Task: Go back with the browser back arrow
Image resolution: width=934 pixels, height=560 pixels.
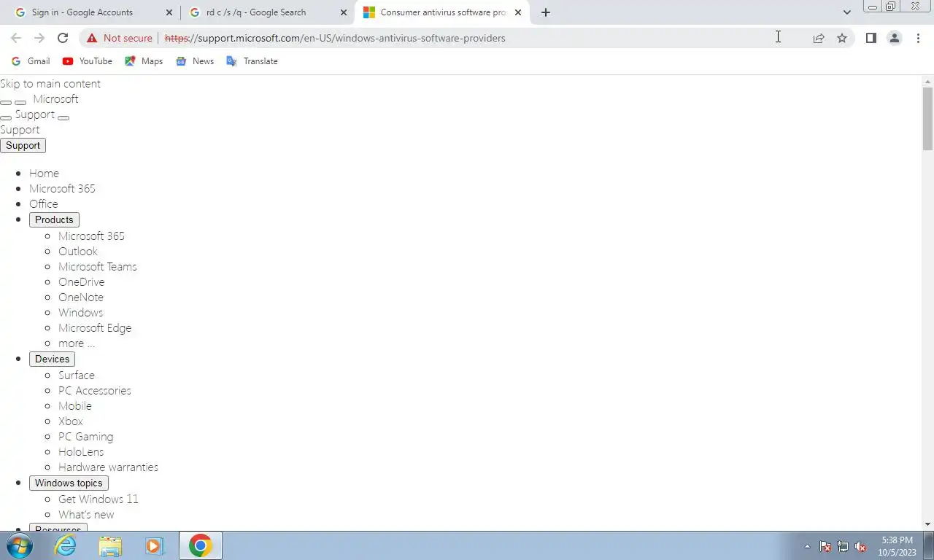Action: click(16, 38)
